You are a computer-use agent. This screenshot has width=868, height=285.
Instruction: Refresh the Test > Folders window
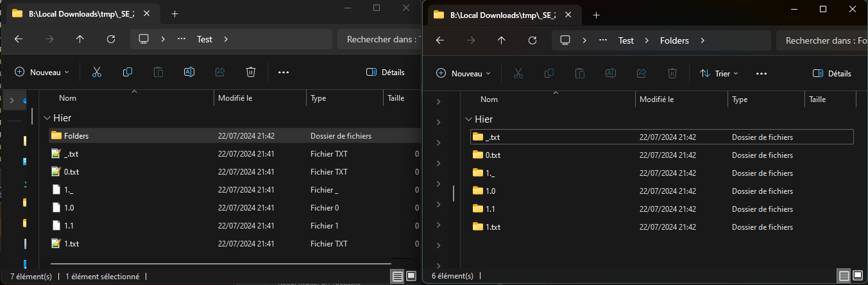coord(532,40)
